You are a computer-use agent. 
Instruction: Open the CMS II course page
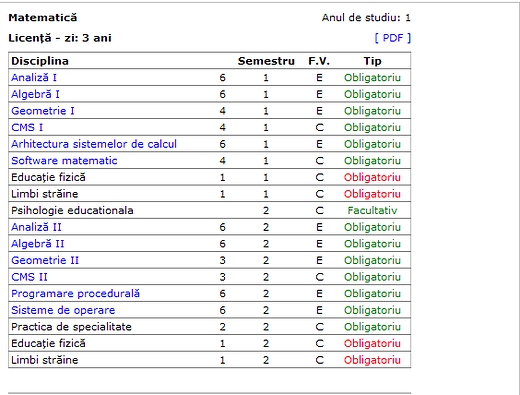pyautogui.click(x=29, y=277)
